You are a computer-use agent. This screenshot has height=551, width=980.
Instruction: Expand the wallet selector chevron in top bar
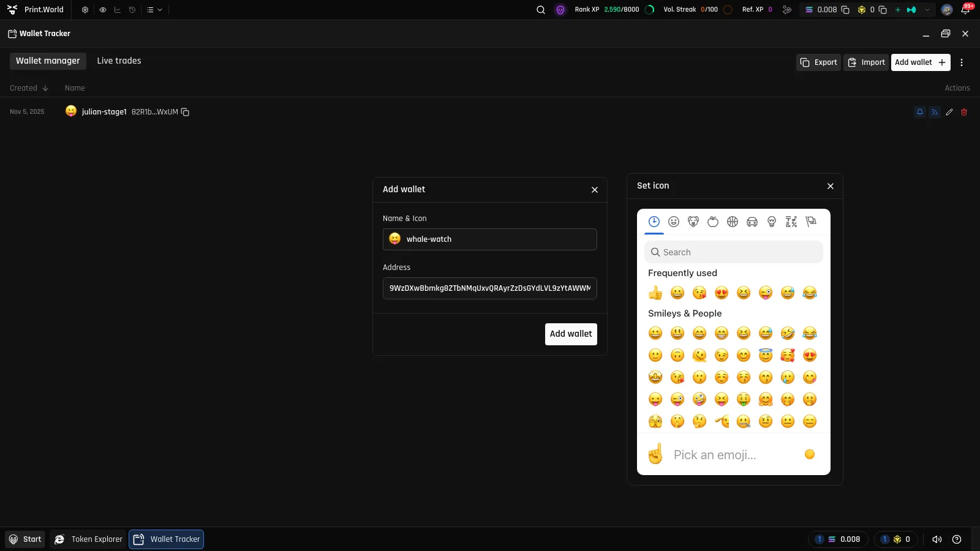(927, 10)
